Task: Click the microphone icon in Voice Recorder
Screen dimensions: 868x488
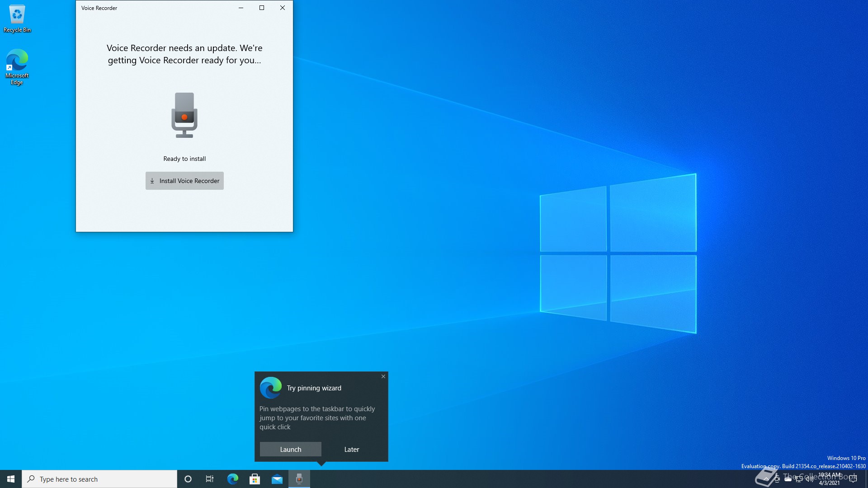Action: pos(184,115)
